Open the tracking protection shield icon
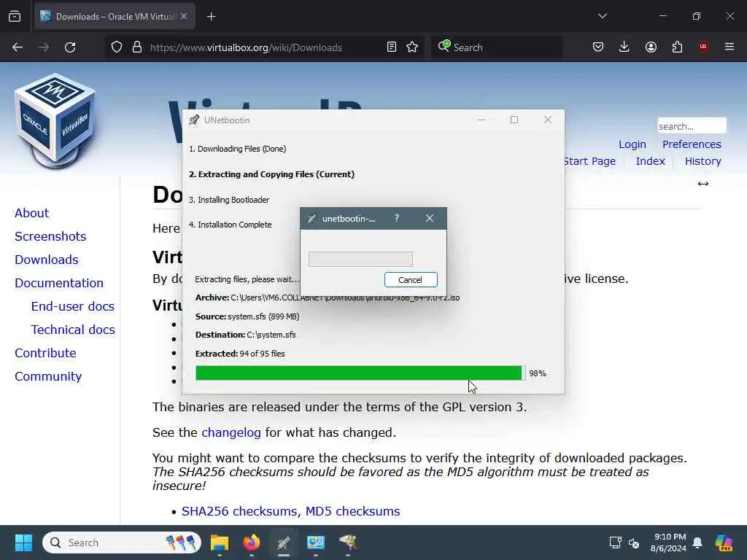Screen dimensions: 747x560 pos(117,47)
